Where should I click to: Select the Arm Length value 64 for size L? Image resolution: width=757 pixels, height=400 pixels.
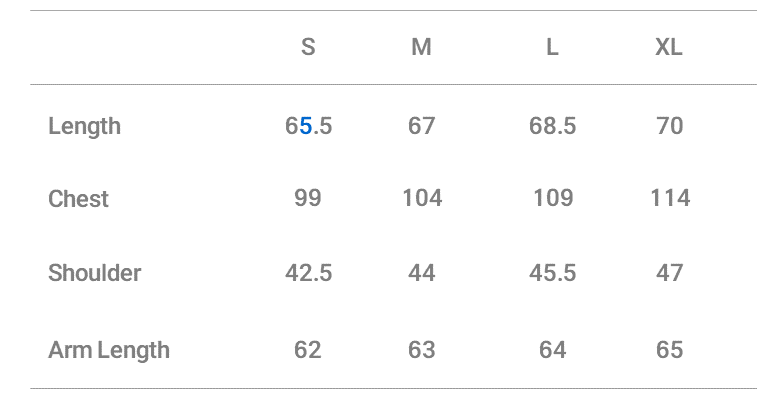552,350
